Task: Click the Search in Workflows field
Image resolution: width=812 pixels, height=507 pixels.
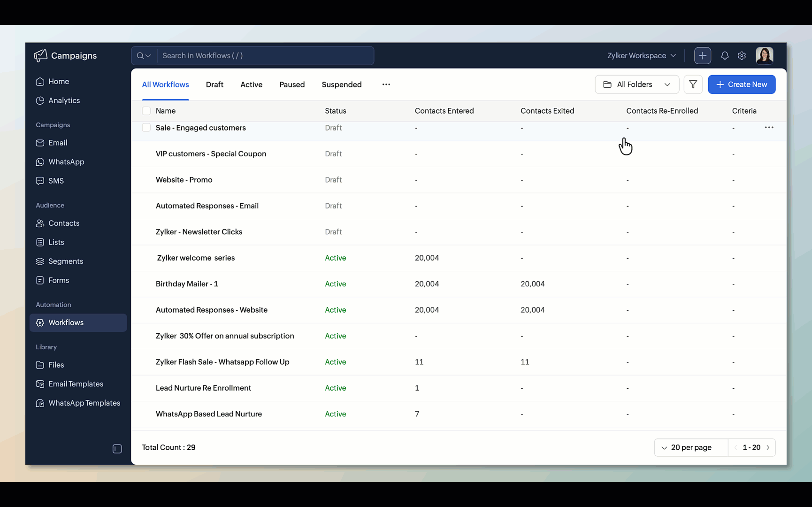Action: coord(266,55)
